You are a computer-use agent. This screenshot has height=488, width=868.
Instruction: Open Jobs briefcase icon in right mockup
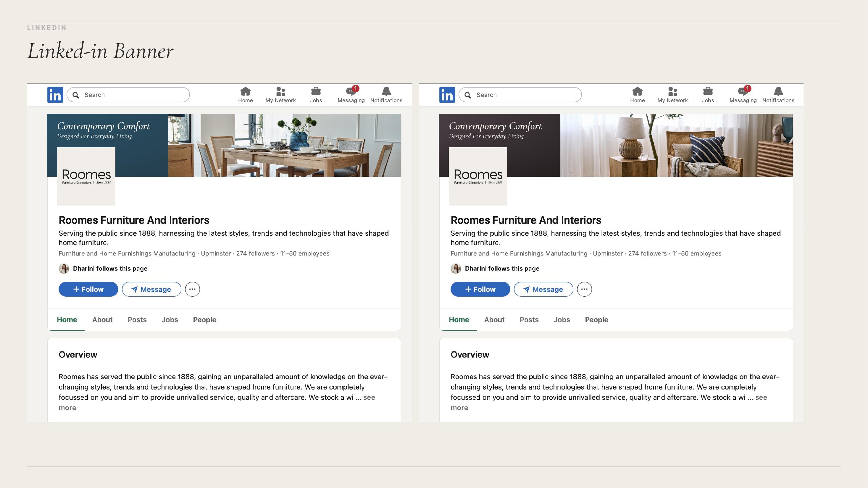[708, 91]
